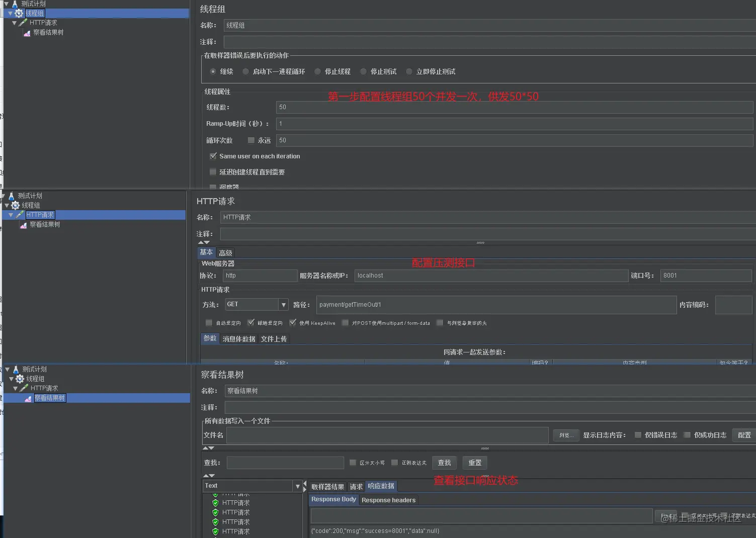Click the 察看结果树 chart icon in the 线程组 panel's tree
Screen dimensions: 756x538
(x=27, y=33)
